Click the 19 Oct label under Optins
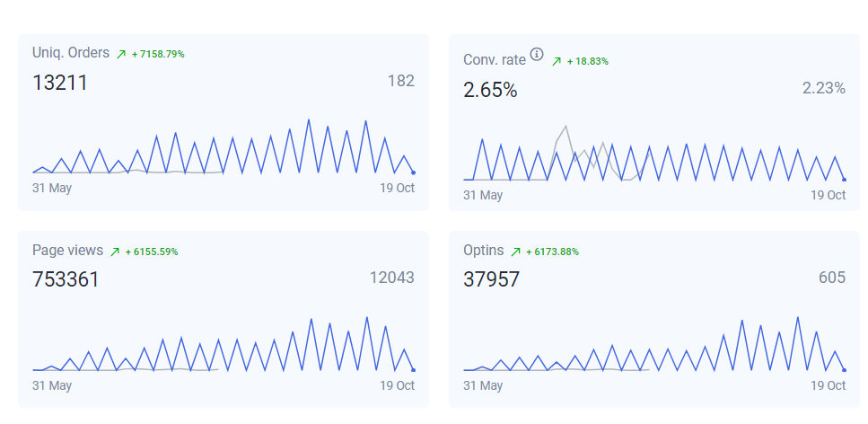 [x=829, y=385]
